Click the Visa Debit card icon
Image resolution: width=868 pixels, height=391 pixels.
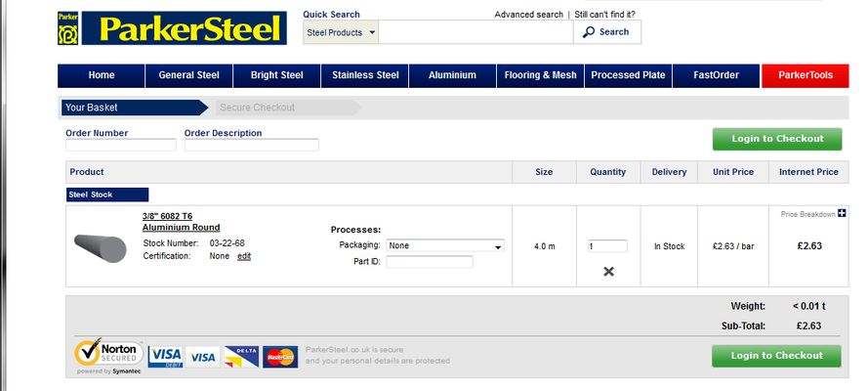point(166,357)
